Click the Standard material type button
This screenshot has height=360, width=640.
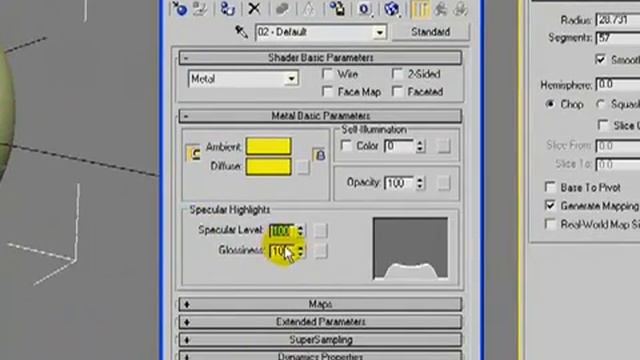[x=431, y=32]
